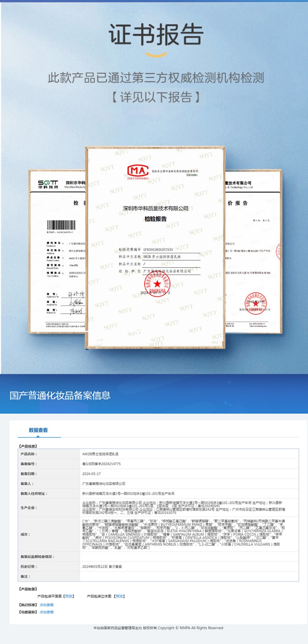Open 预览 link for 产品包装平面图
This screenshot has height=644, width=308.
tap(69, 596)
